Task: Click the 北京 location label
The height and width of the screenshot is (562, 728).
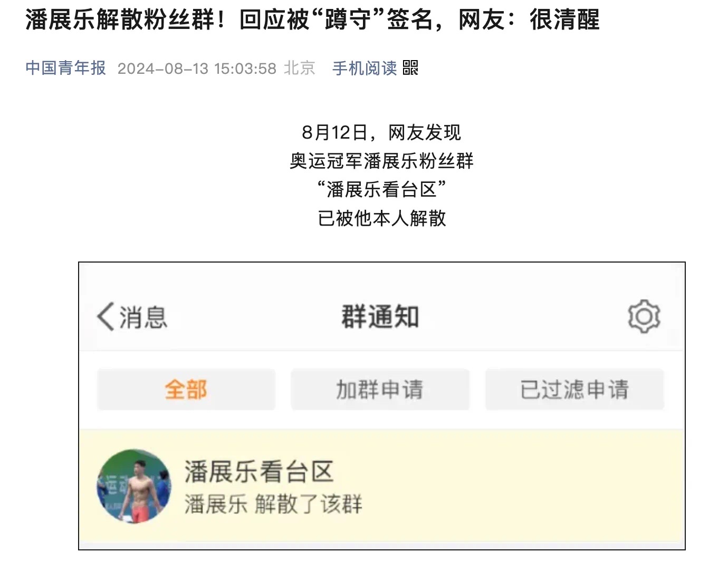Action: point(300,68)
